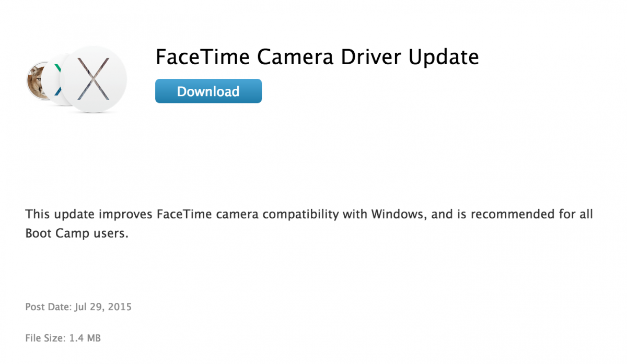Click the word "Windows" in the description
Screen dimensions: 627x364
point(399,215)
